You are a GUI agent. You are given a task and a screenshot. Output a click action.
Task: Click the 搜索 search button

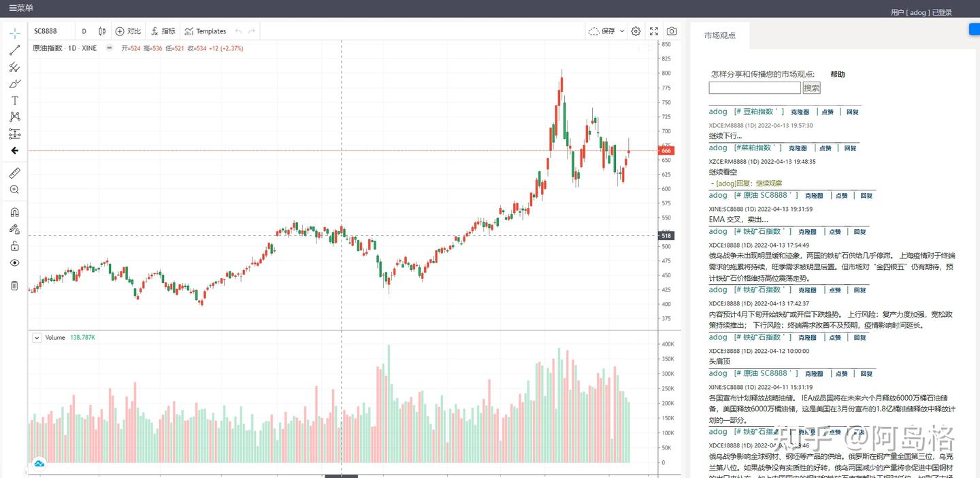(811, 88)
